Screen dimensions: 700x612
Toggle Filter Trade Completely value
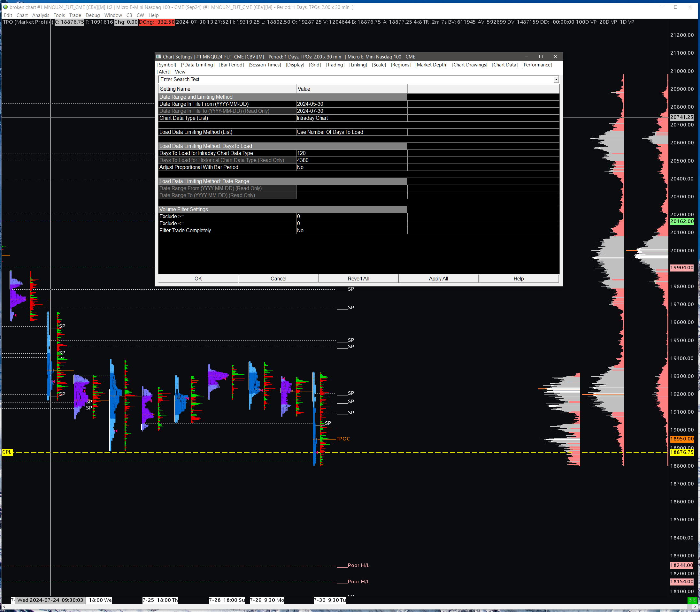(x=351, y=231)
